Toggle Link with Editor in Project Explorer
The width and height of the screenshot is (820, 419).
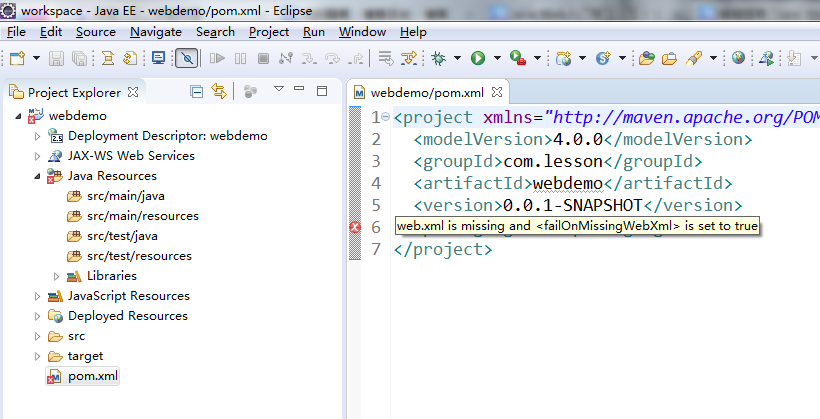219,92
